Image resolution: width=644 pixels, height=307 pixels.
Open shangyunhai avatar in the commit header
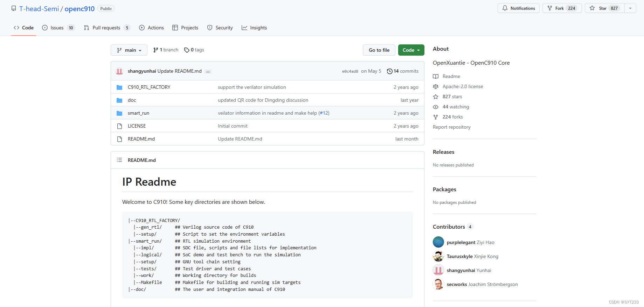(119, 71)
